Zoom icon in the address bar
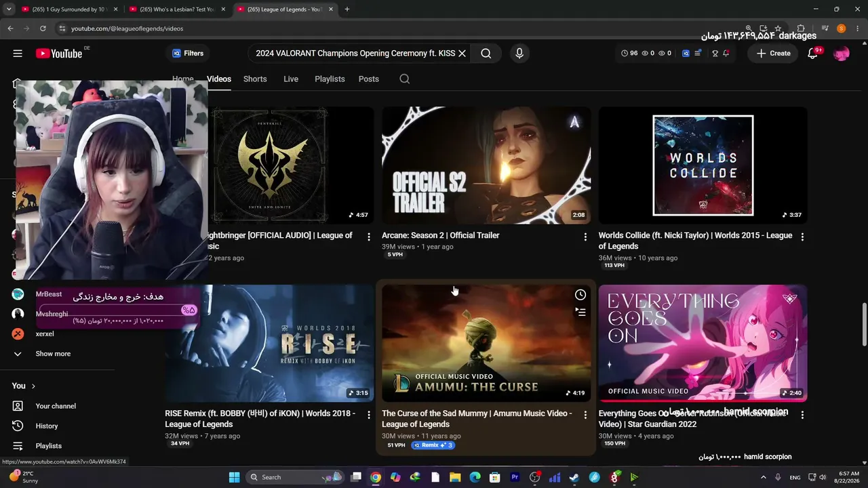868x488 pixels. (749, 28)
